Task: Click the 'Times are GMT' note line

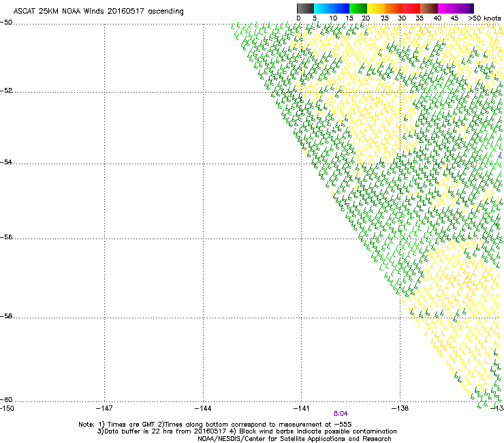Action: [x=215, y=425]
